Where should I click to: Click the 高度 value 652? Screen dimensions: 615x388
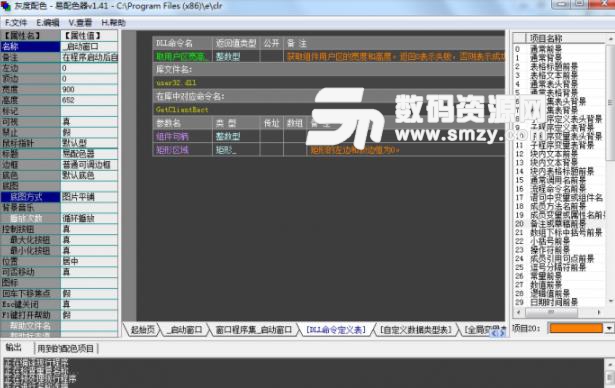click(89, 100)
